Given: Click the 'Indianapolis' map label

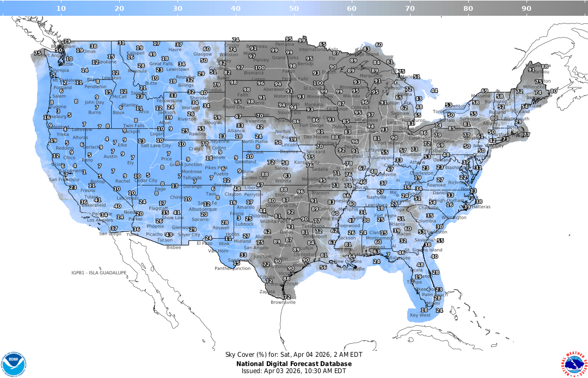Looking at the screenshot, I should pyautogui.click(x=381, y=158).
